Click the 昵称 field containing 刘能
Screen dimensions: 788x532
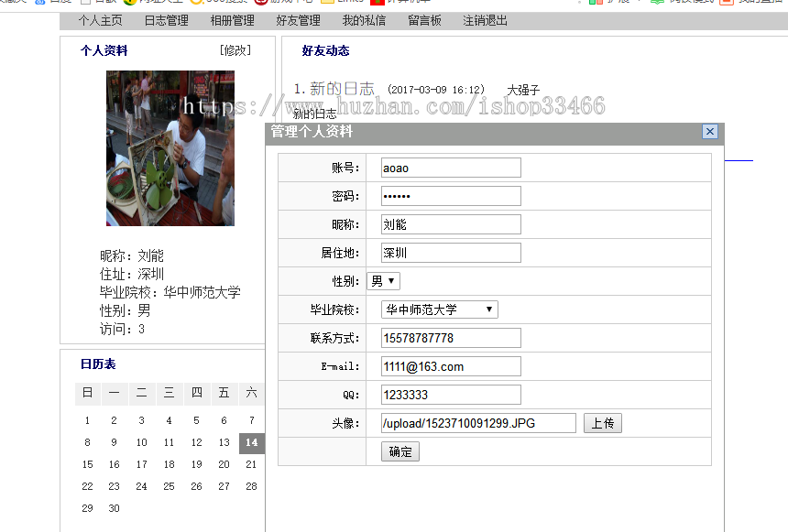tap(451, 224)
